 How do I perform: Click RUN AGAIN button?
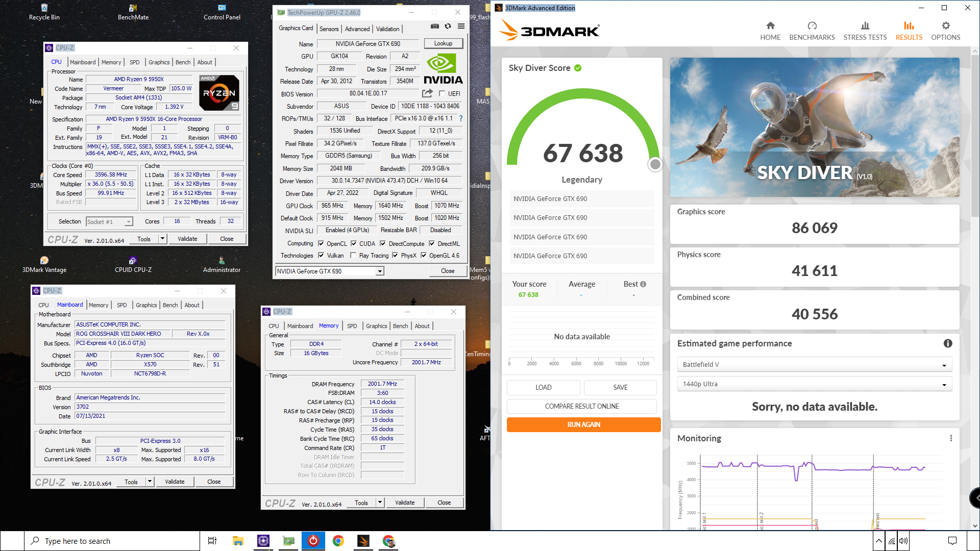pos(583,424)
